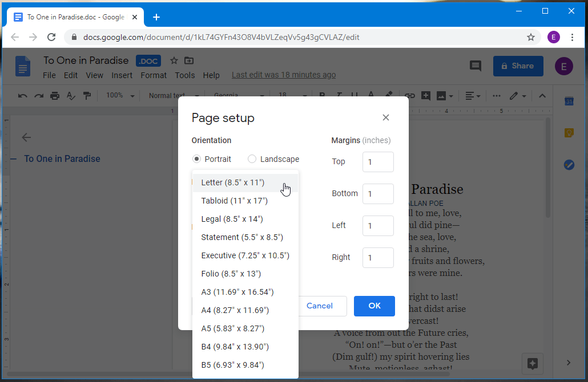Click the browser back arrow
588x382 pixels.
pyautogui.click(x=15, y=37)
